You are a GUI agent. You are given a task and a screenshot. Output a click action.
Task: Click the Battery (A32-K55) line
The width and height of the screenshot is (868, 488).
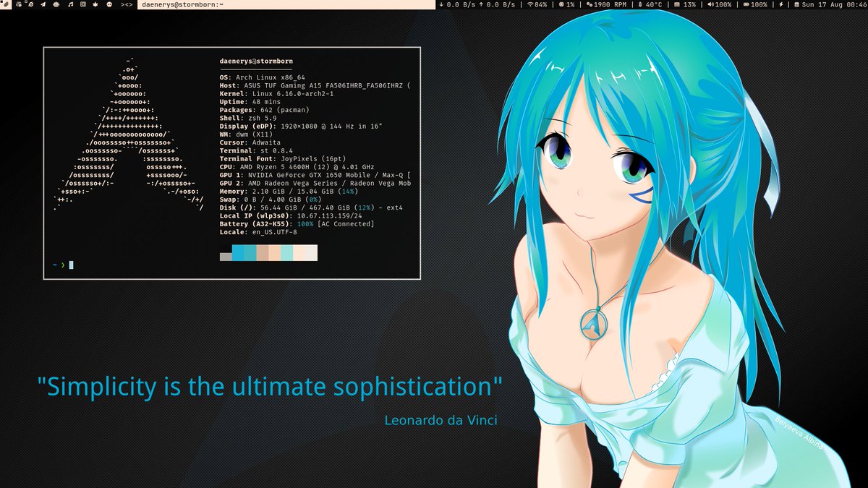(297, 224)
